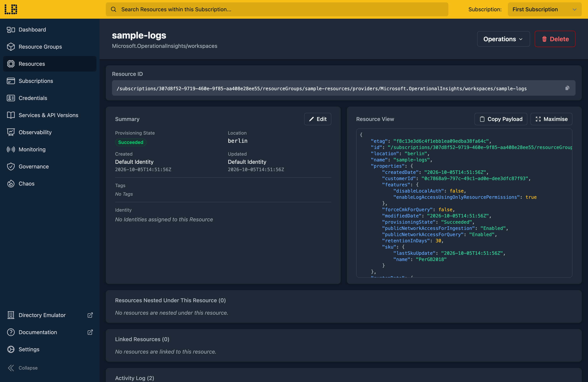
Task: Click the Activity Log (2) heading
Action: click(135, 378)
